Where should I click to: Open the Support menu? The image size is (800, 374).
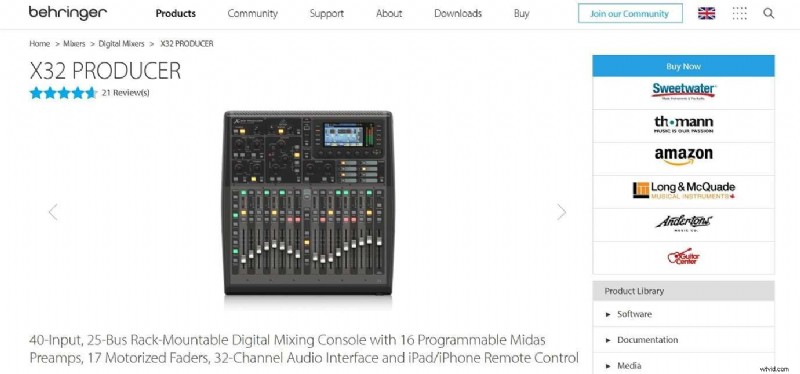click(x=327, y=14)
